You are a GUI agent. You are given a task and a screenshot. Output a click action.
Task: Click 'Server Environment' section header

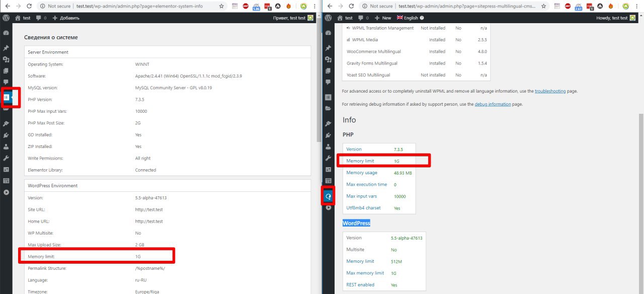(x=168, y=52)
